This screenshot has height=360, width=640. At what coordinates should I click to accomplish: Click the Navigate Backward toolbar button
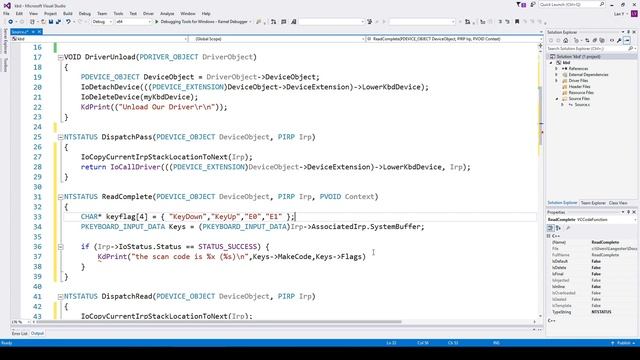[11, 22]
